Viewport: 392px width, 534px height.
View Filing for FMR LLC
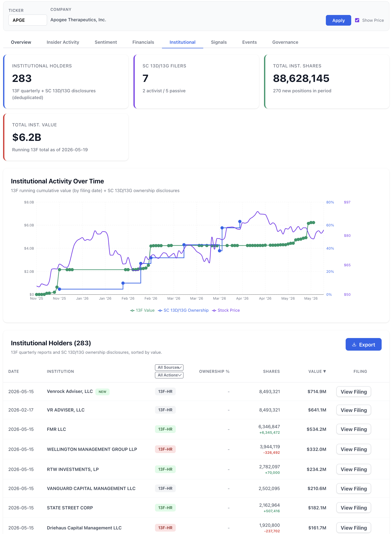[354, 429]
